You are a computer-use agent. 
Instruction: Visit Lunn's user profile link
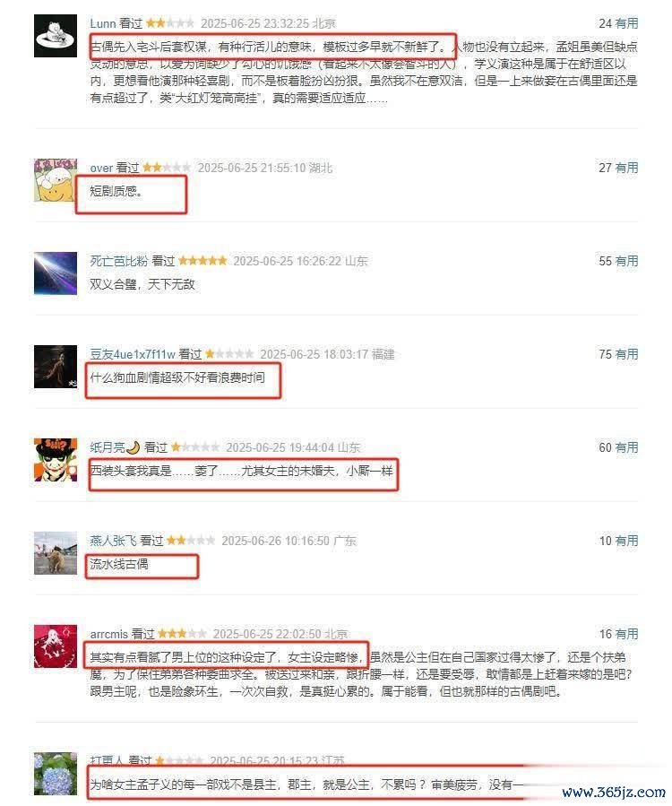tap(103, 23)
